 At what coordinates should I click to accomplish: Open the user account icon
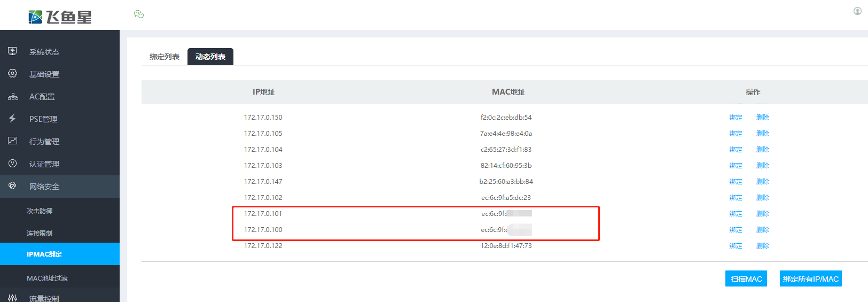pyautogui.click(x=857, y=11)
